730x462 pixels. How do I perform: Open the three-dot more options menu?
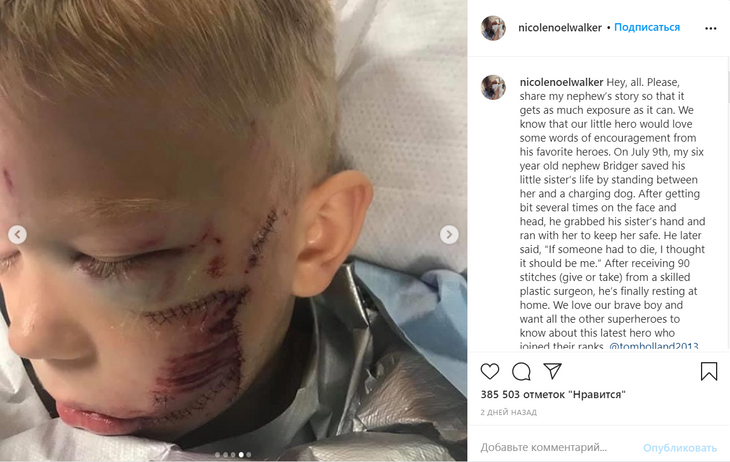pyautogui.click(x=710, y=28)
